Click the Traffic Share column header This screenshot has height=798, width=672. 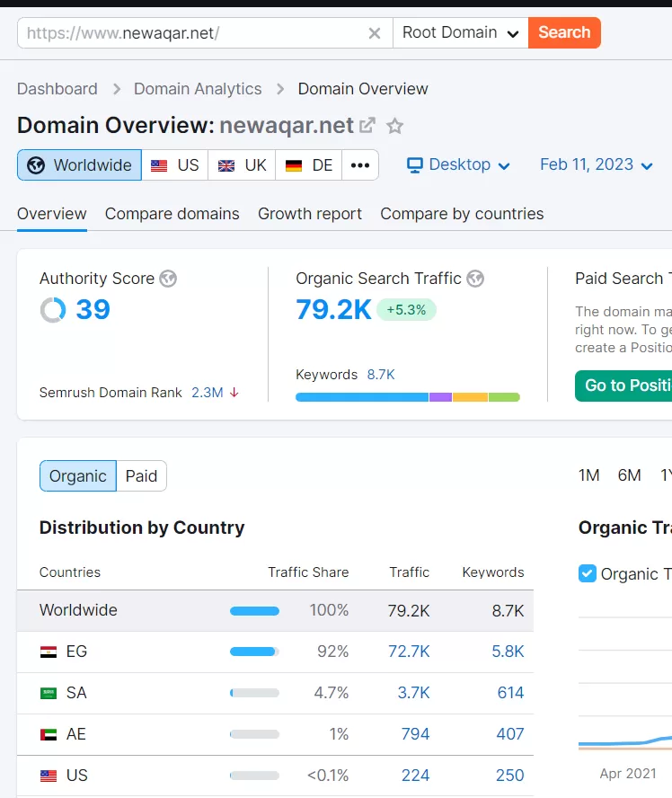pos(308,572)
